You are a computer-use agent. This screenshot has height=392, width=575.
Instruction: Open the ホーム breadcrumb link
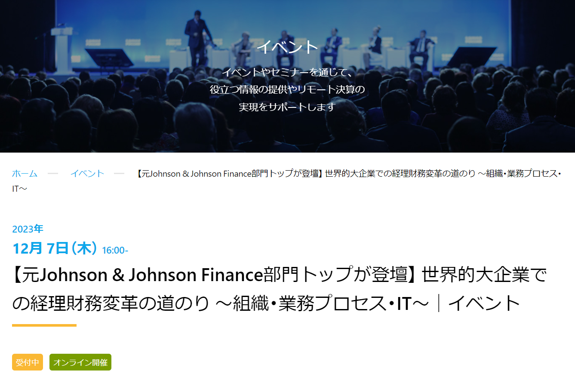pos(25,174)
